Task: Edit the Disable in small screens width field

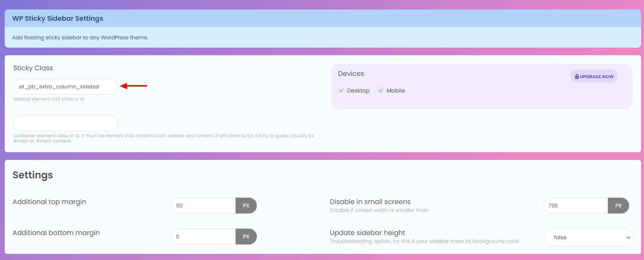Action: 576,206
